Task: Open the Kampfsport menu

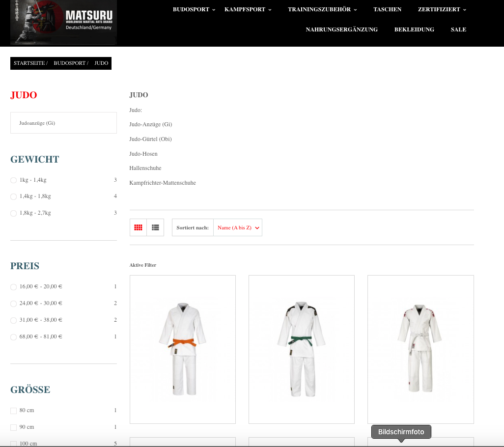Action: (245, 9)
